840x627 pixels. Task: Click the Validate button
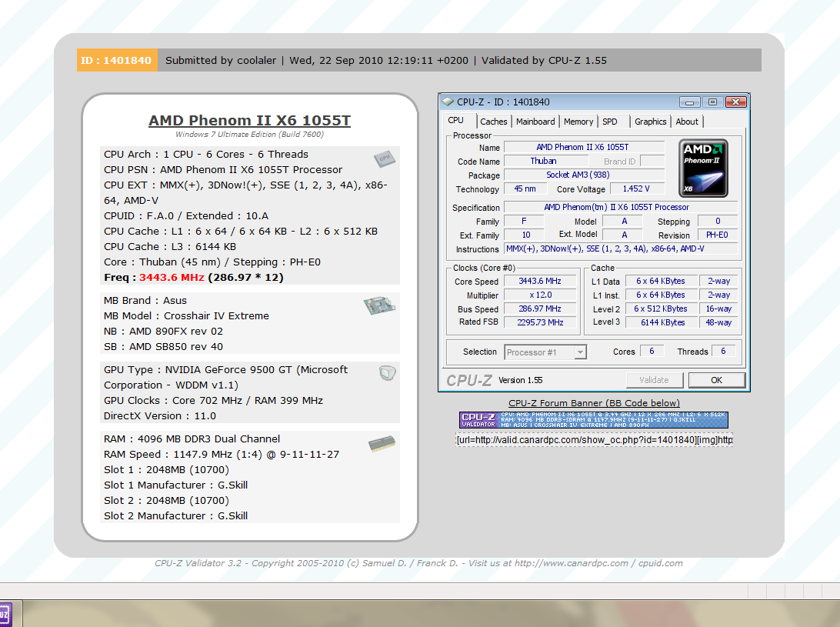click(x=654, y=380)
